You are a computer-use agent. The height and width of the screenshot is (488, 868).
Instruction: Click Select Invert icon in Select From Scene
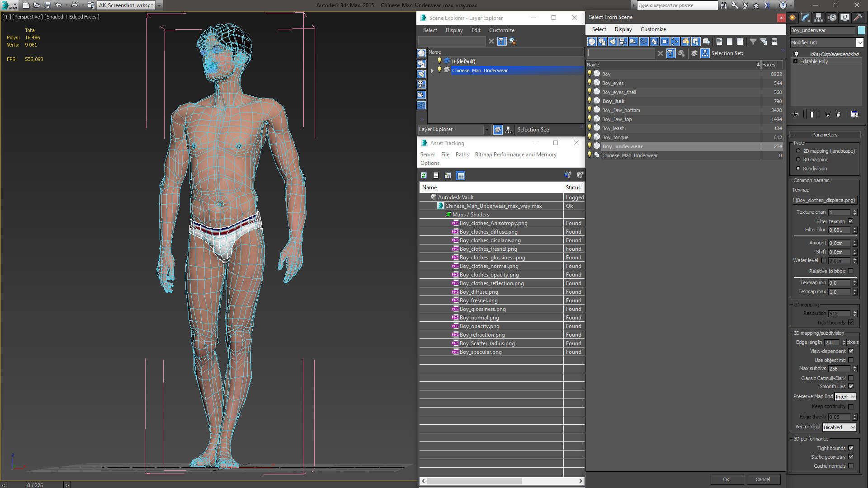pos(740,42)
